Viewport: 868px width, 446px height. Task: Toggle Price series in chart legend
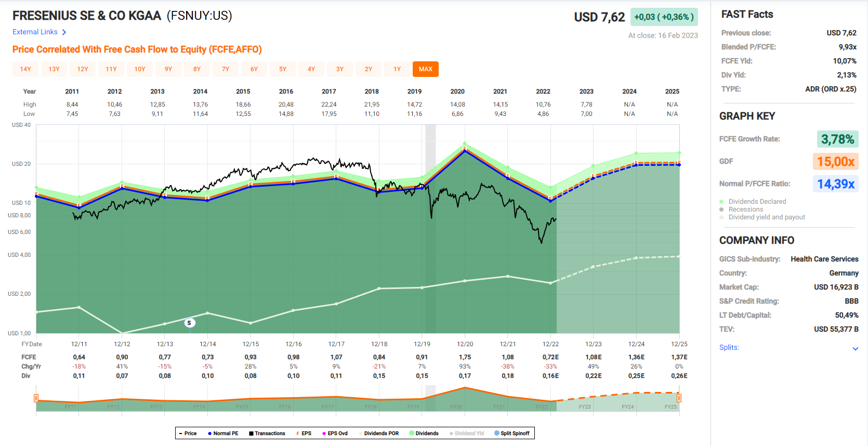click(188, 433)
